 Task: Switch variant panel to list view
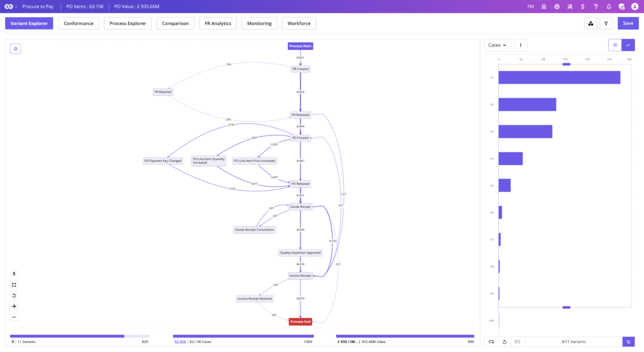pos(614,45)
